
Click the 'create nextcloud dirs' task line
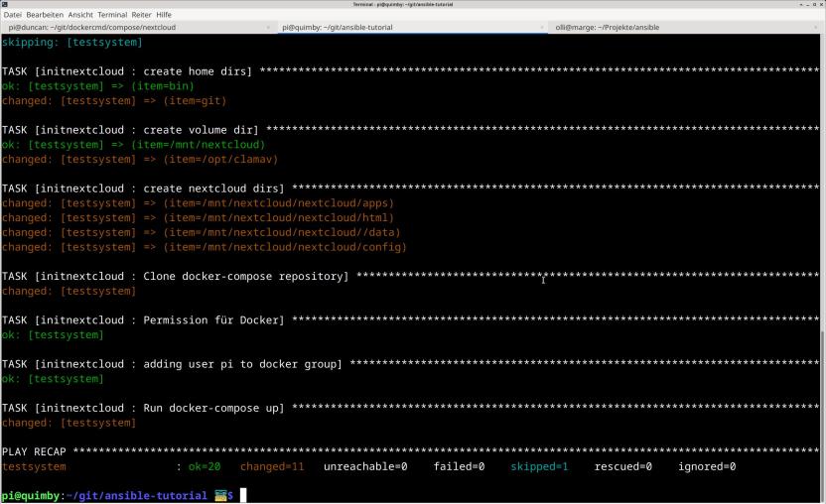pos(410,189)
